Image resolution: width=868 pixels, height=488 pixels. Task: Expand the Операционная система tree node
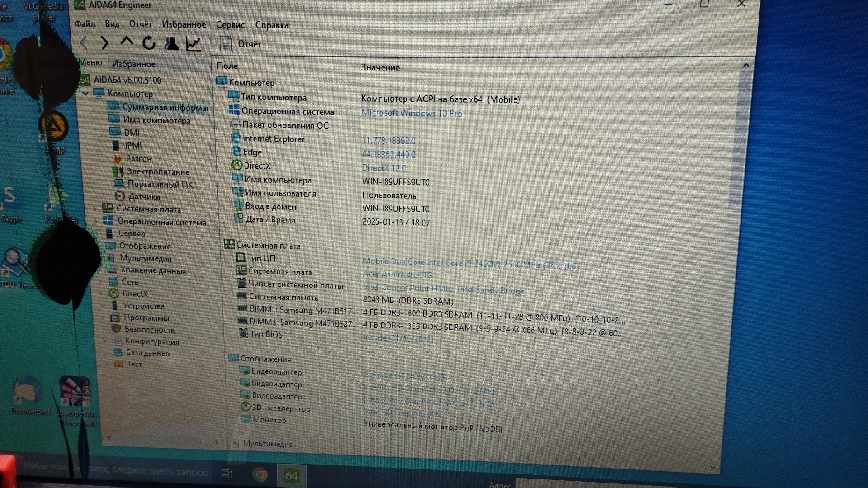pos(96,221)
